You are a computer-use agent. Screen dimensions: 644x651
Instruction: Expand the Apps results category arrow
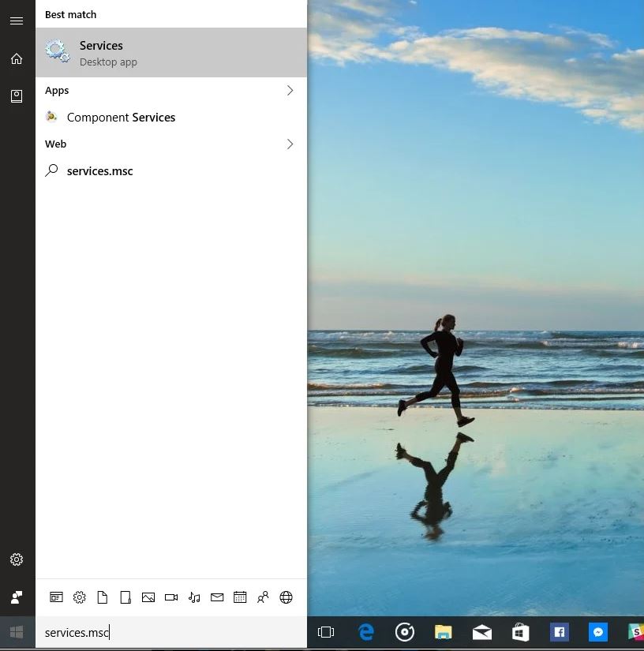(290, 91)
